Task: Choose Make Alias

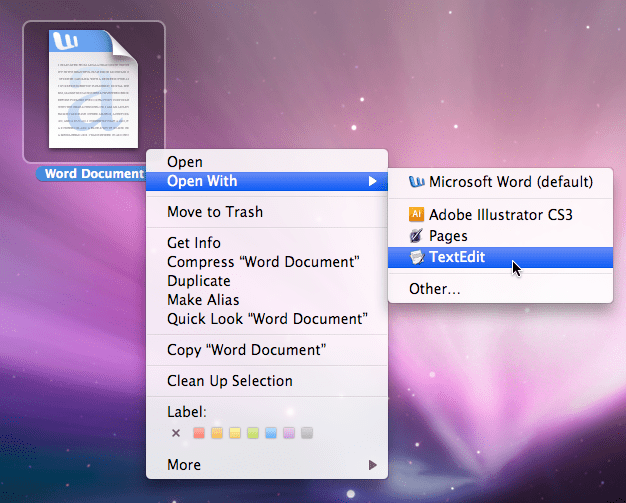Action: pyautogui.click(x=267, y=300)
